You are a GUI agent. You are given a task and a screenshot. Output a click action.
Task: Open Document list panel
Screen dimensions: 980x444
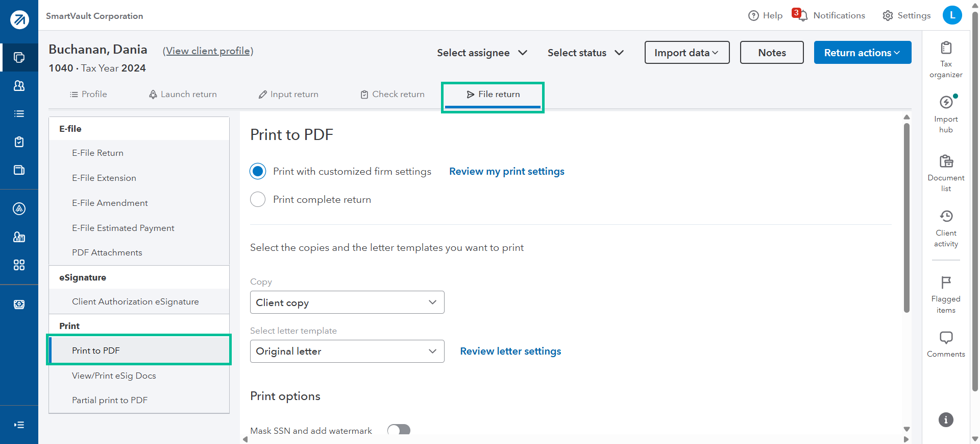pos(946,173)
